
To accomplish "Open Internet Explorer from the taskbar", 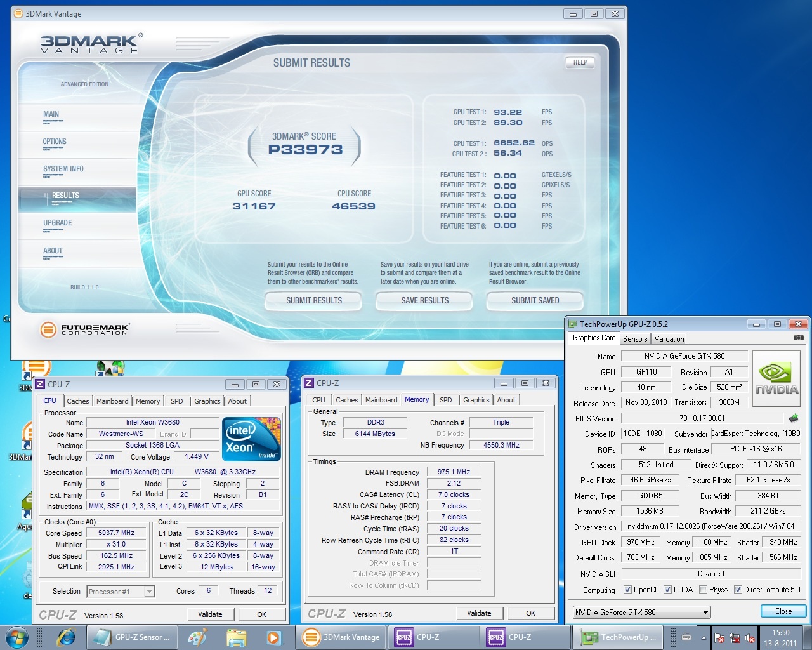I will [65, 637].
